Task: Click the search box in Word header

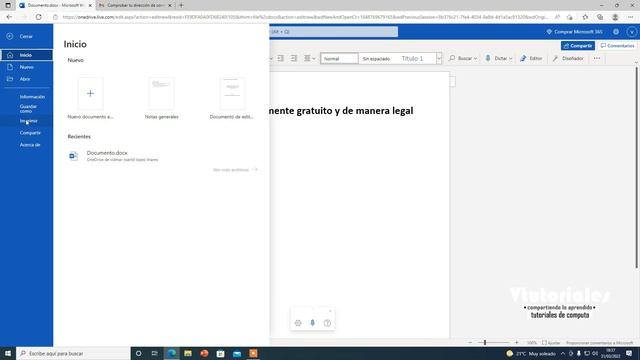Action: pos(333,32)
